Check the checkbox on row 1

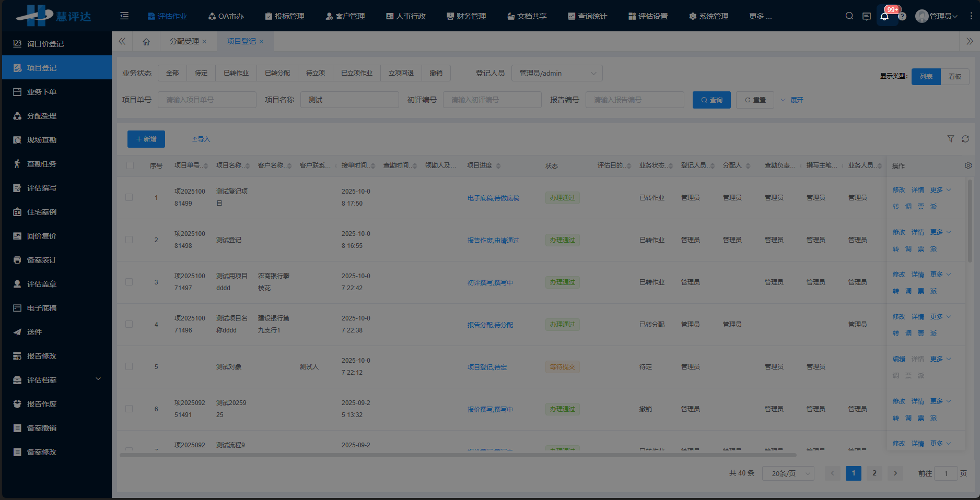click(x=129, y=197)
